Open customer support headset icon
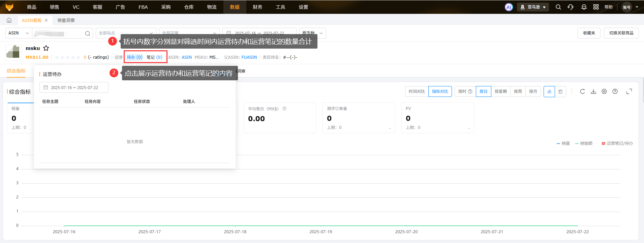This screenshot has width=644, height=243. 571,7
